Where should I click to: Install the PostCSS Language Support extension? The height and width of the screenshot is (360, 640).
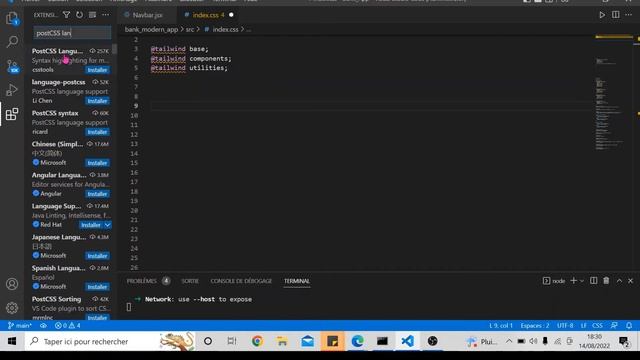click(x=97, y=70)
